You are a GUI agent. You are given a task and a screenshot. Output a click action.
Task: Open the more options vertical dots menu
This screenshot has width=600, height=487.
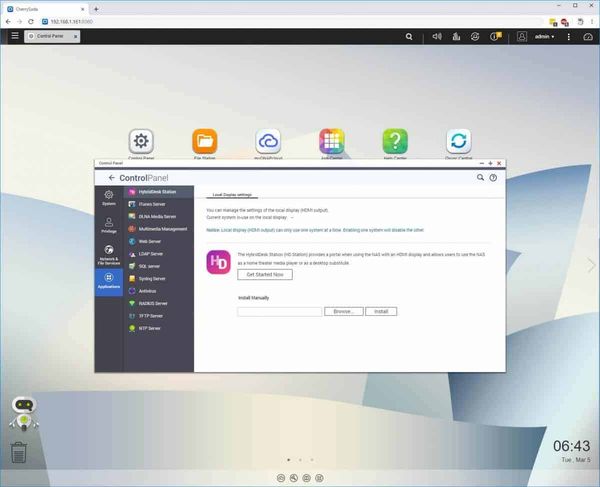(569, 37)
